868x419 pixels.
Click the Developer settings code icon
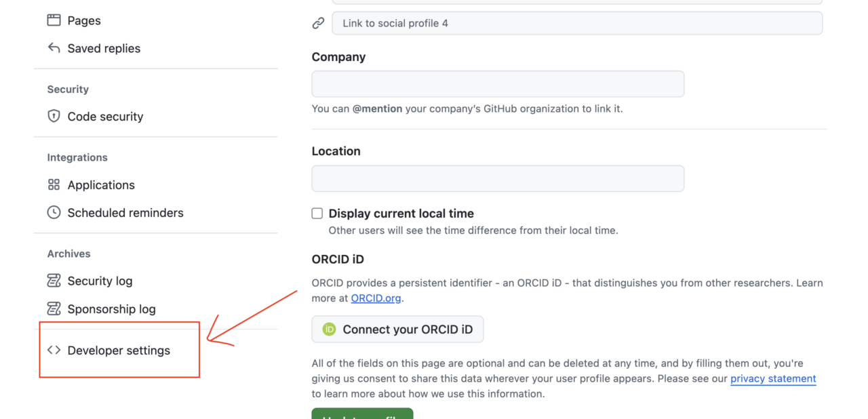(x=54, y=351)
